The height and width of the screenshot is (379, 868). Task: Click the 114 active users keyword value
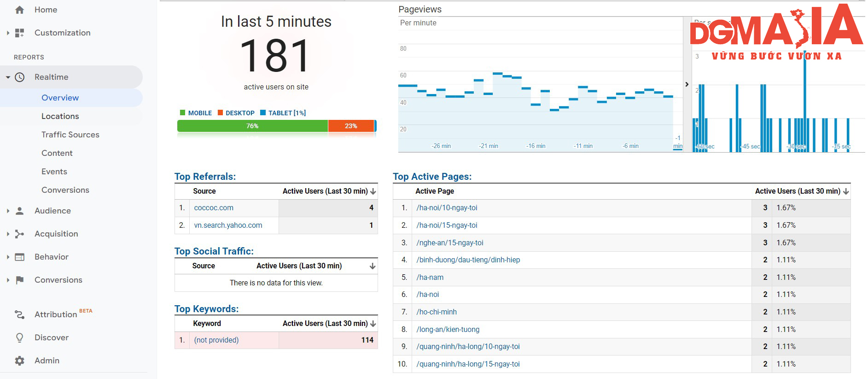[367, 340]
